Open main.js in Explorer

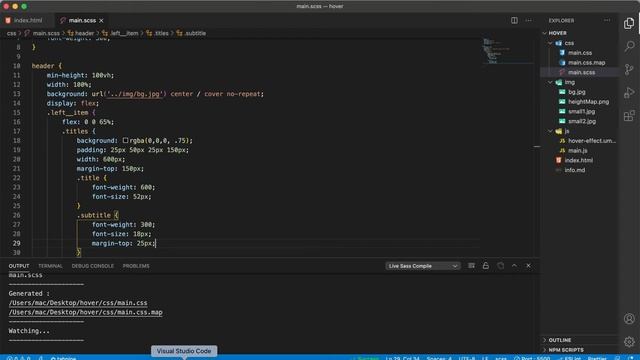pyautogui.click(x=578, y=151)
